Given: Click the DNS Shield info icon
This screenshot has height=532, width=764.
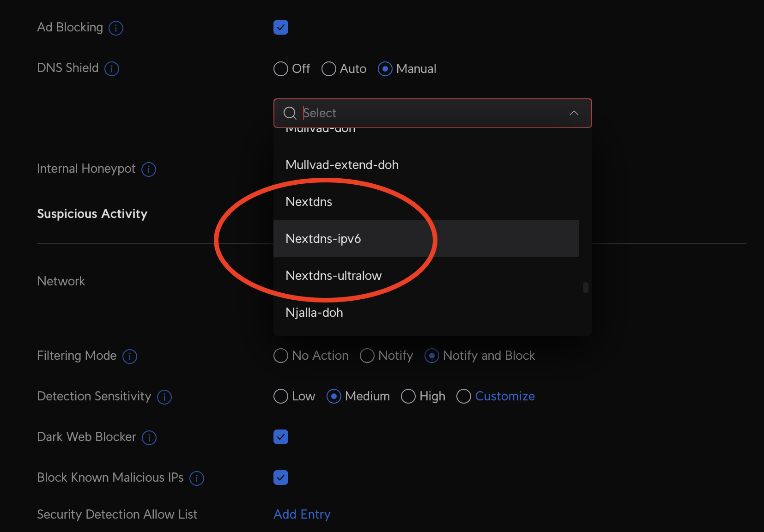Looking at the screenshot, I should coord(112,69).
